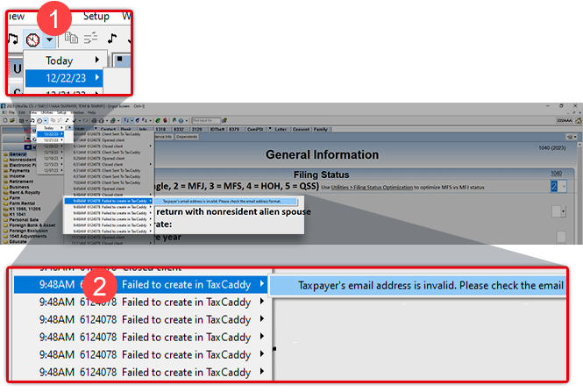Choose 12/21/23 in the main window date menu

point(51,140)
